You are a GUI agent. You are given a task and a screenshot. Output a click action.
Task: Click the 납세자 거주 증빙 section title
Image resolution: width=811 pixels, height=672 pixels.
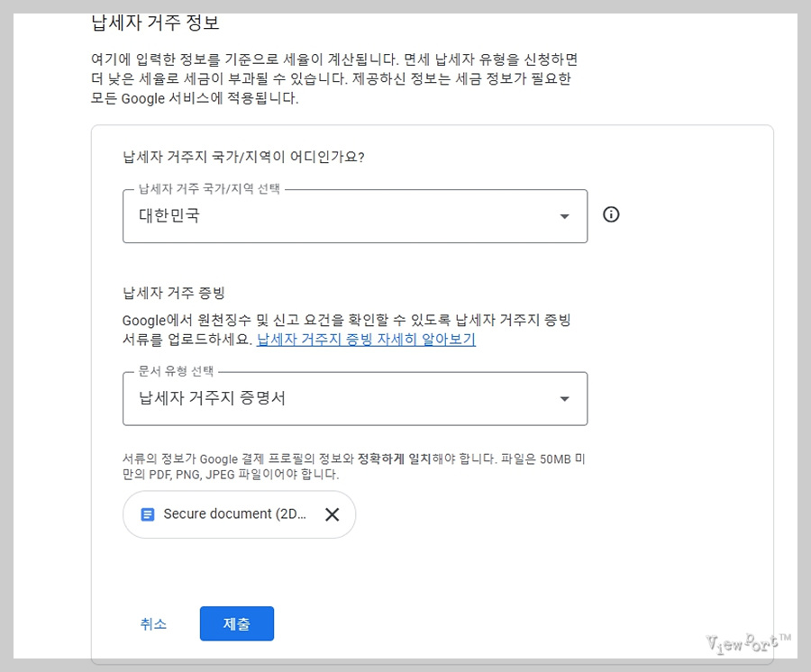coord(174,293)
